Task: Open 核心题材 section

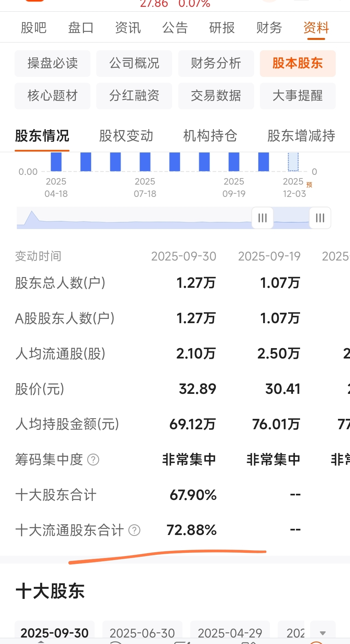Action: pos(52,96)
